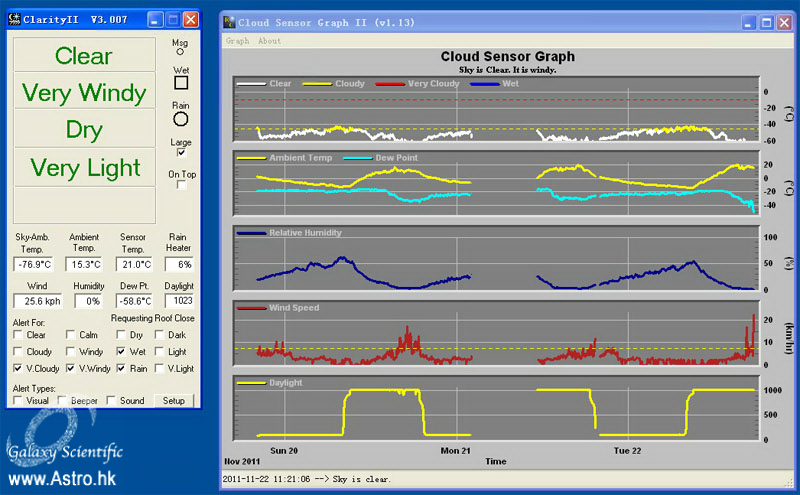Open the Graph menu
Viewport: 800px width, 495px height.
pyautogui.click(x=237, y=41)
